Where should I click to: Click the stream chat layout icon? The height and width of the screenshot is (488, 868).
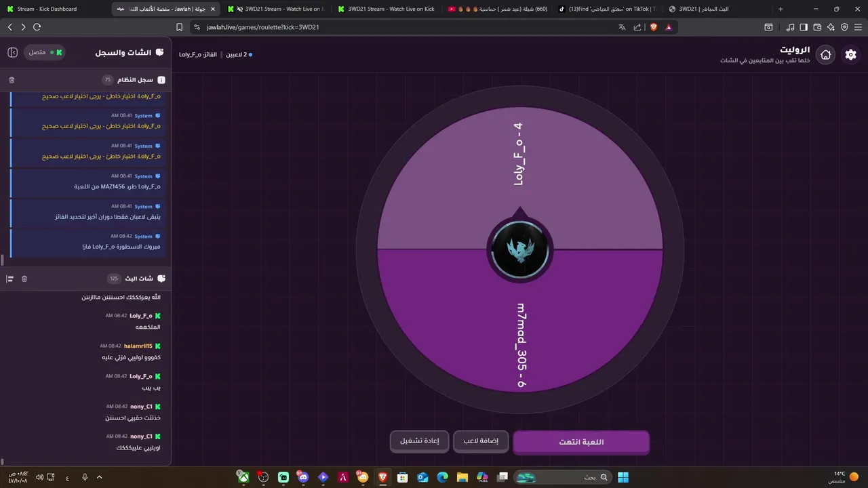point(10,279)
